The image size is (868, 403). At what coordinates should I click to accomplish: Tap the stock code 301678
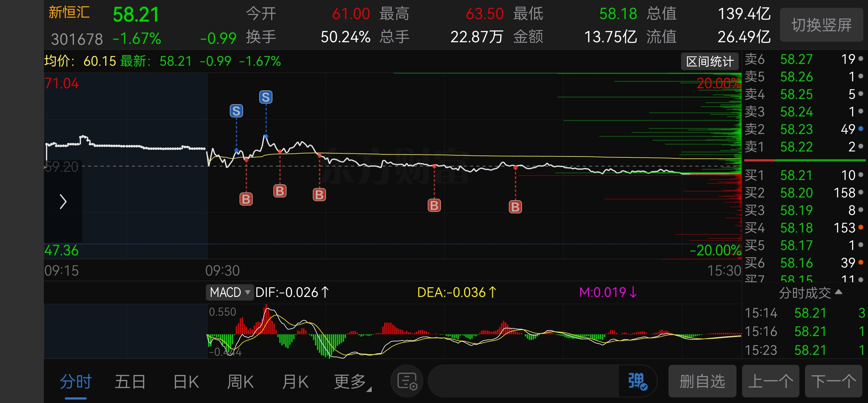[x=77, y=39]
